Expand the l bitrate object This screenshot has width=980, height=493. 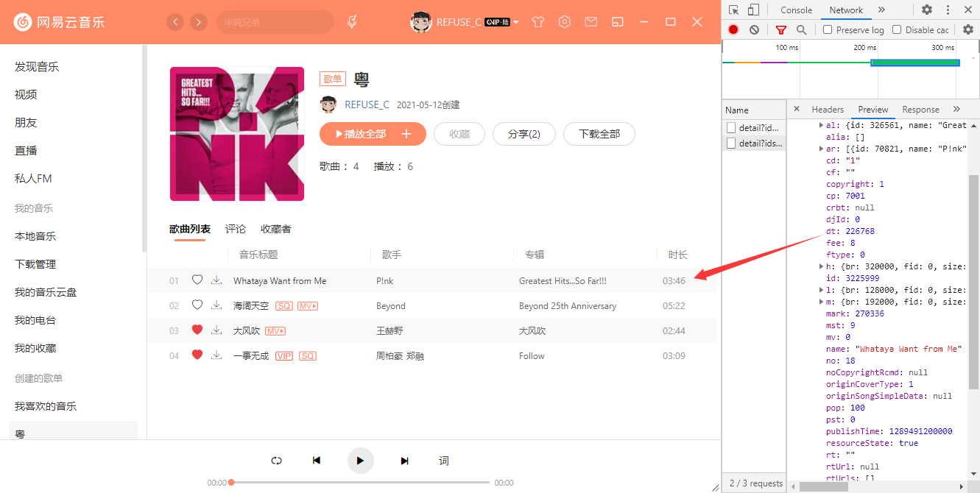pos(822,290)
